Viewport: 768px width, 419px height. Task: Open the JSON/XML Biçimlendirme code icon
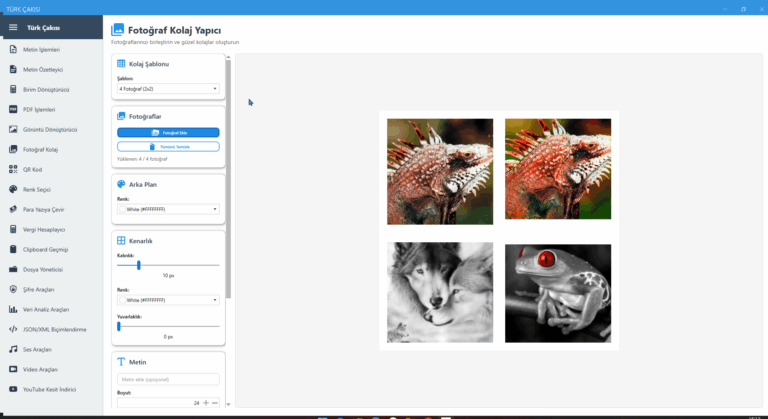pos(13,329)
